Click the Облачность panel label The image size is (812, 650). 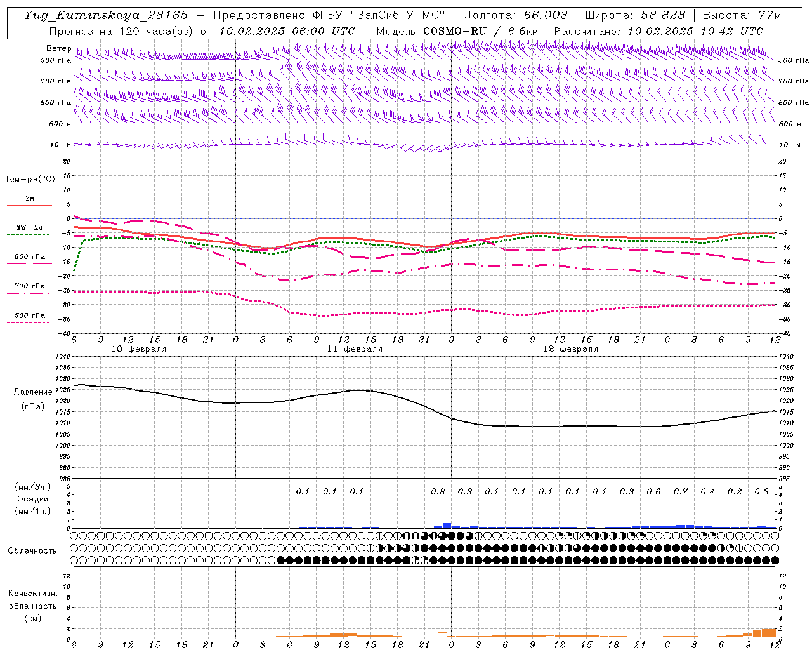[x=32, y=550]
